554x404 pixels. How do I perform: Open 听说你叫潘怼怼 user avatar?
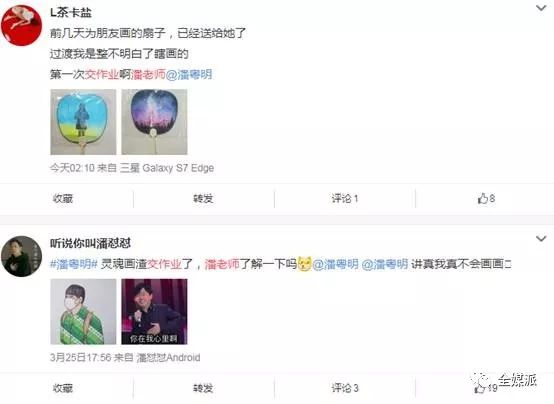[x=22, y=256]
